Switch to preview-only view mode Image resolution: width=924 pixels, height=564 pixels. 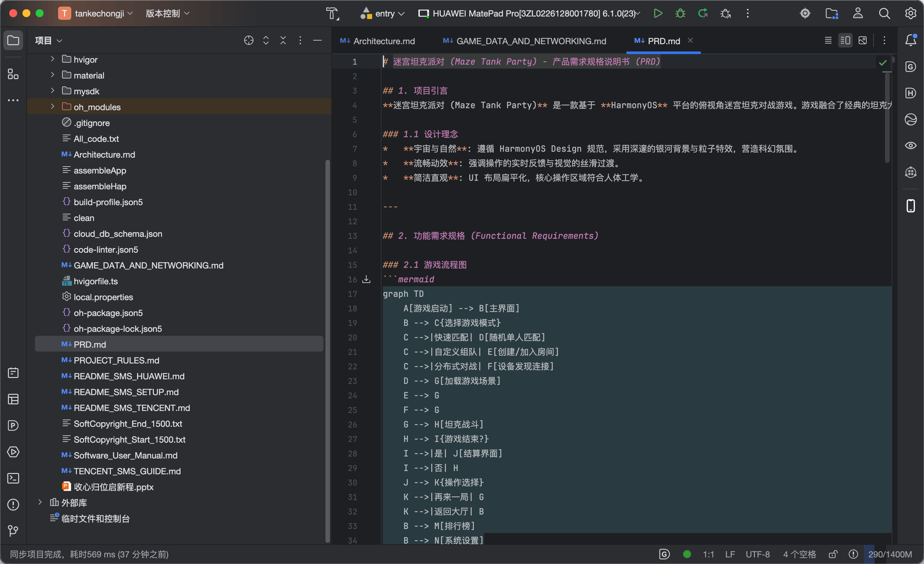pyautogui.click(x=863, y=40)
